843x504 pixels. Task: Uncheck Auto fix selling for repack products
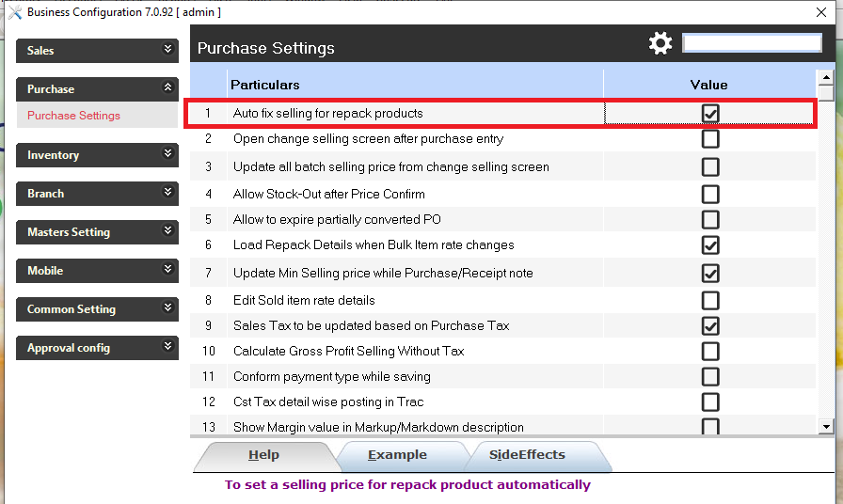710,114
